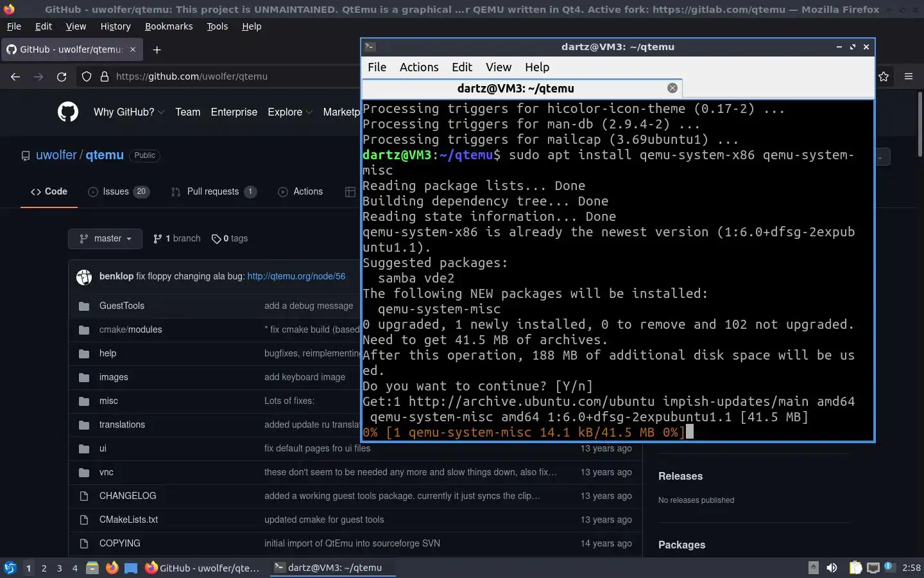The height and width of the screenshot is (578, 924).
Task: Click the benklop avatar image
Action: point(84,277)
